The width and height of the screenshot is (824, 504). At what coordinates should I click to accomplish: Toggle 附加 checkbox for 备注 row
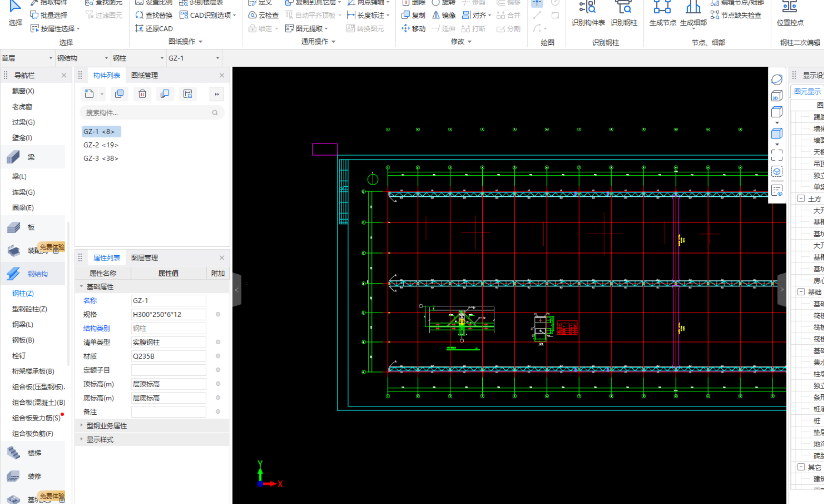(x=218, y=411)
